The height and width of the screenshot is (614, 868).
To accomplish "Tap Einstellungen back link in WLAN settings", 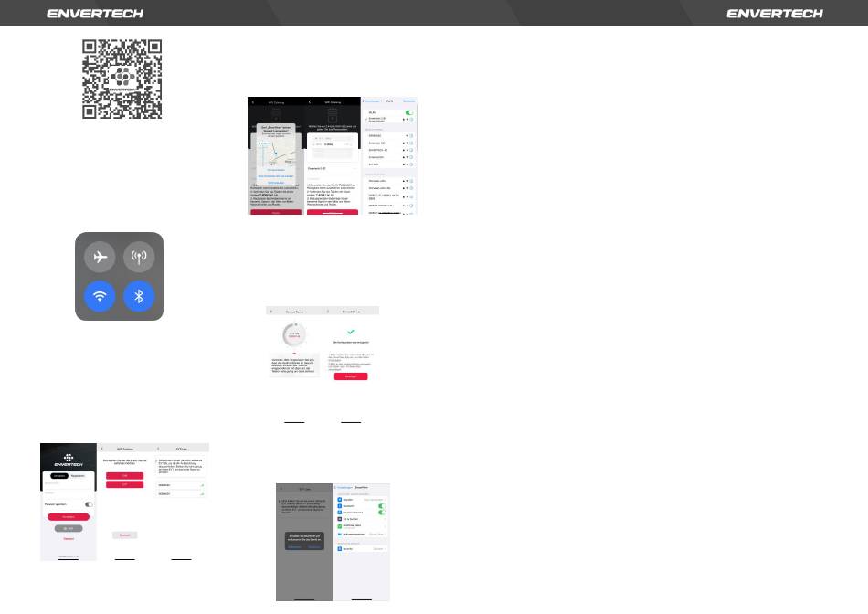I will 372,101.
